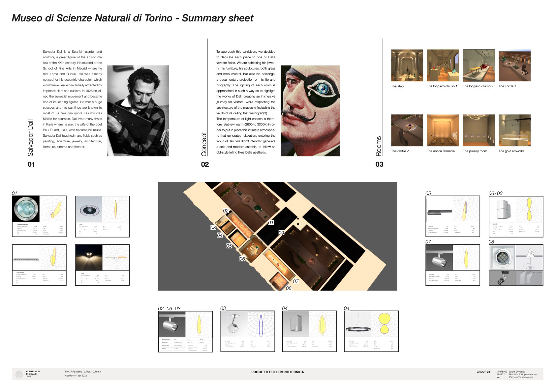
Task: Select the vertical Concept heading
Action: click(x=204, y=144)
